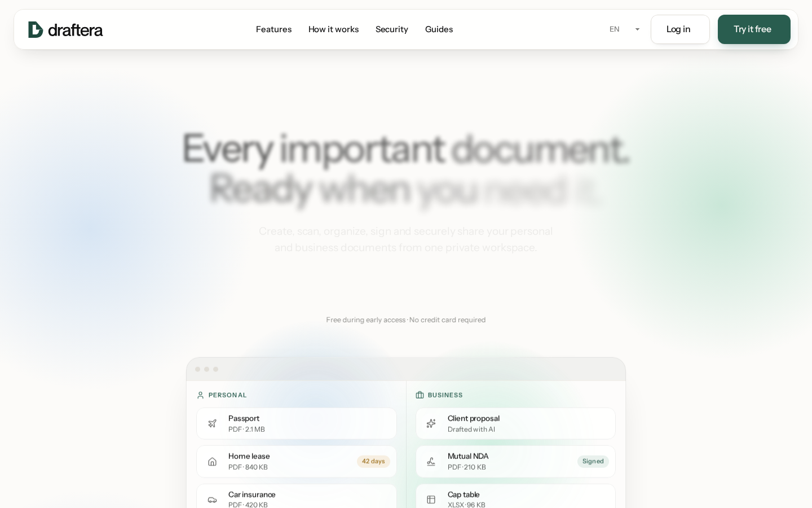Click the 'PDF · 2.1 MB' file size text
Viewport: 812px width, 508px height.
pos(246,430)
